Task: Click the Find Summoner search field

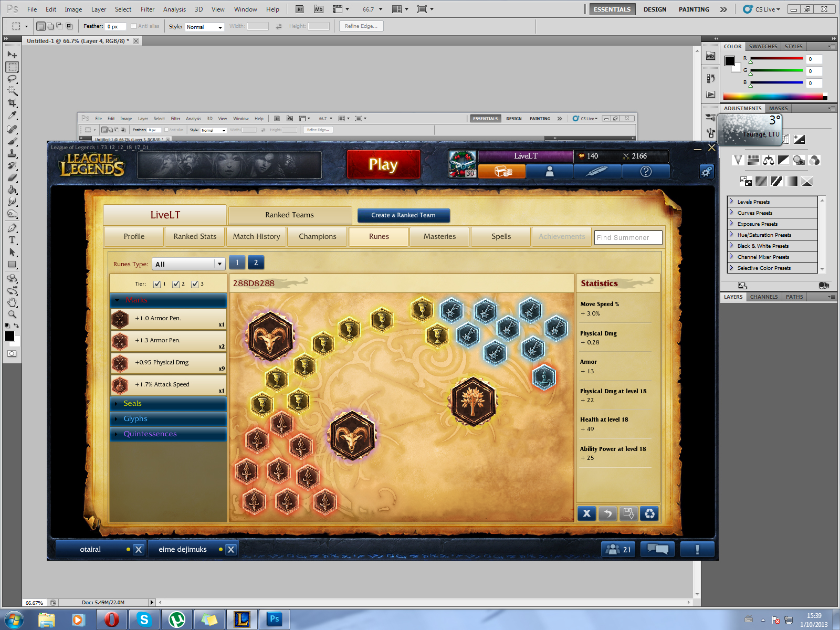Action: [628, 237]
